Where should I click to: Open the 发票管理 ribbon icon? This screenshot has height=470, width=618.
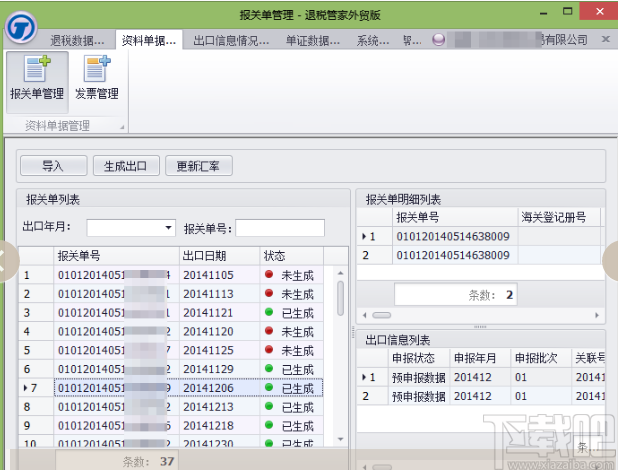point(97,79)
